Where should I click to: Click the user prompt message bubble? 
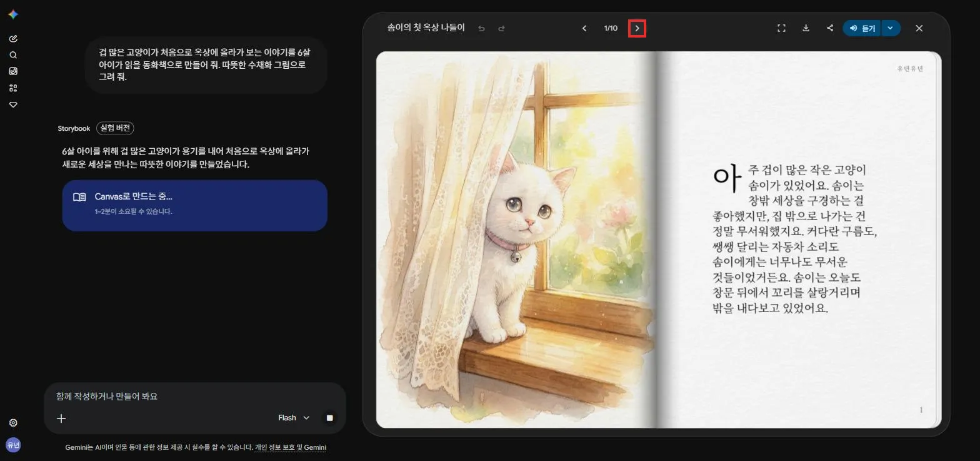[206, 64]
